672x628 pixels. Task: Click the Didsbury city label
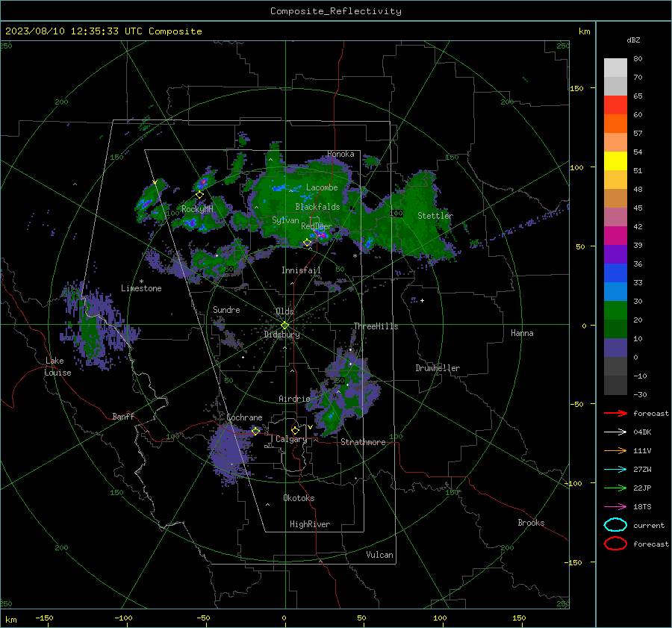point(281,335)
